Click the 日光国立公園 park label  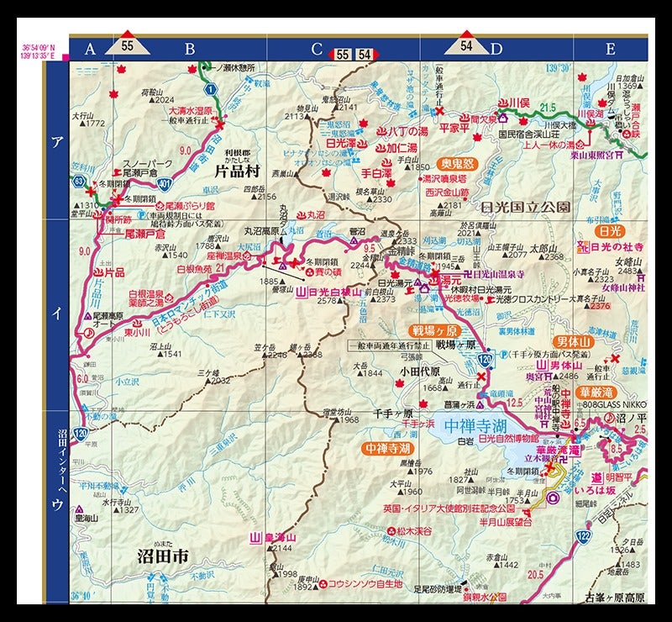pyautogui.click(x=526, y=207)
